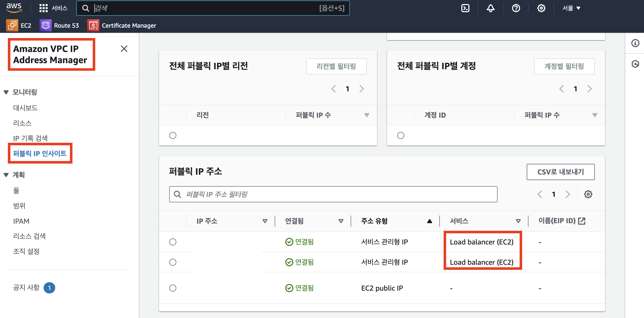Open the notifications bell icon

pos(490,8)
